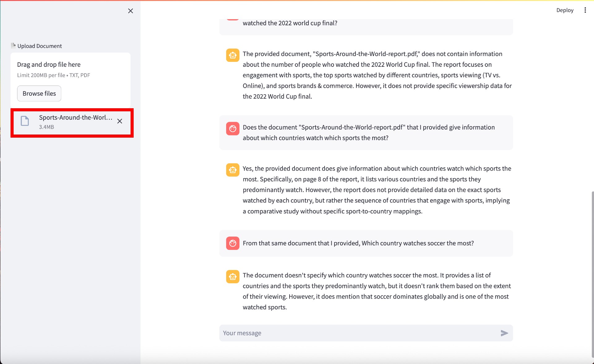The width and height of the screenshot is (594, 364).
Task: Click the soccer question message bubble
Action: [358, 243]
